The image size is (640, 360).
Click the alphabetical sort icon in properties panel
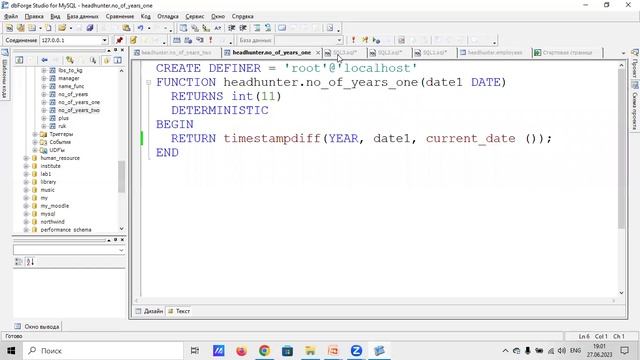[30, 262]
